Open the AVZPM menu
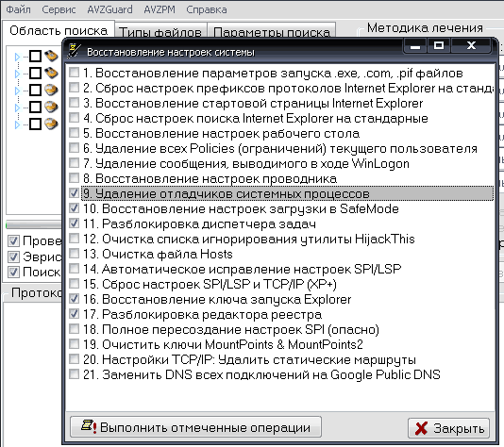The width and height of the screenshot is (504, 447). (x=160, y=9)
